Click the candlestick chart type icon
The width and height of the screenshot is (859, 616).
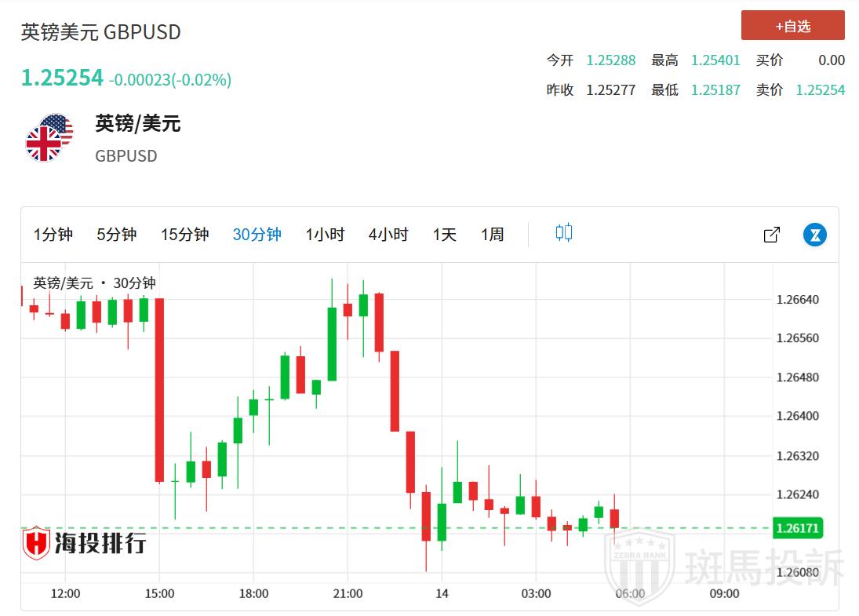563,232
